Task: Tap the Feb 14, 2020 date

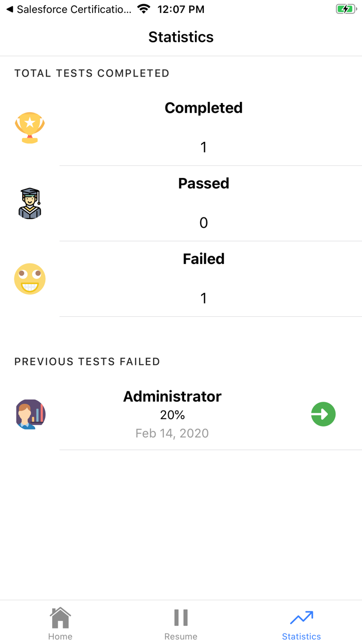Action: click(x=172, y=433)
